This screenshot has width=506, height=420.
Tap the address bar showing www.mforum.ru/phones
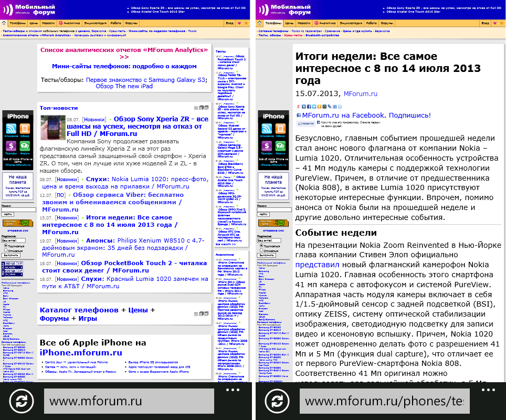[x=385, y=401]
